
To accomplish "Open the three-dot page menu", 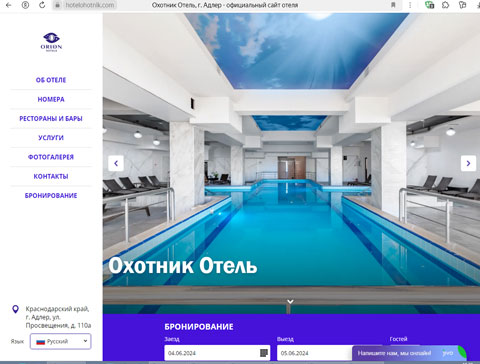I will tap(410, 5).
